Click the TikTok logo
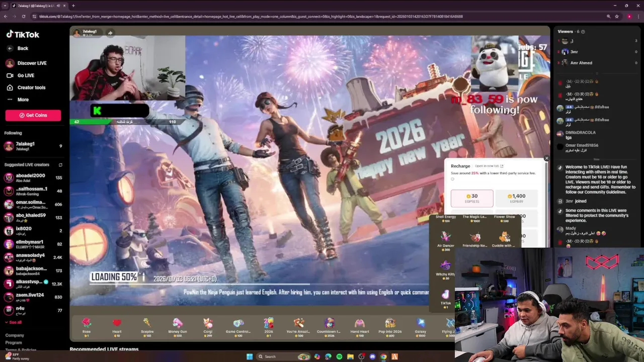Viewport: 644px width, 362px height. (23, 34)
